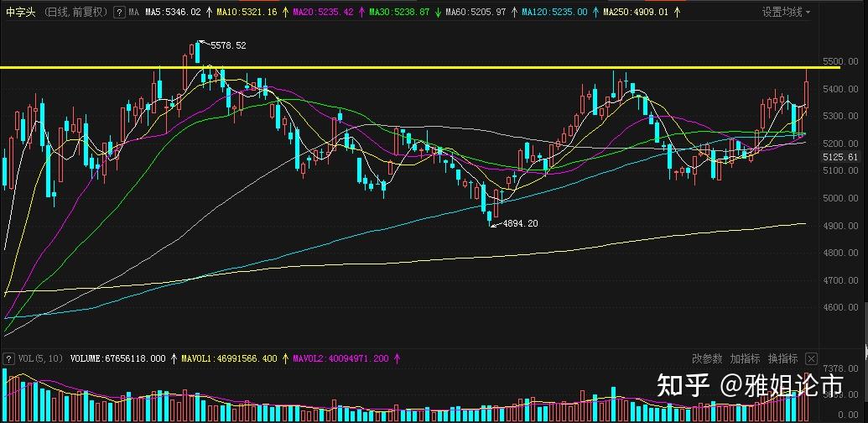This screenshot has width=868, height=423.
Task: Select the MA10:5321.16 value
Action: pos(248,12)
